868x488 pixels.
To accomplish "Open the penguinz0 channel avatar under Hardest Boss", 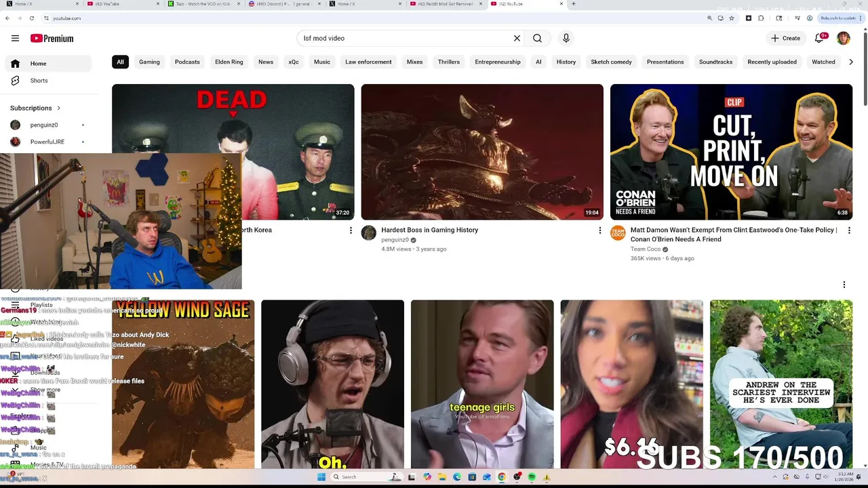I will coord(369,233).
